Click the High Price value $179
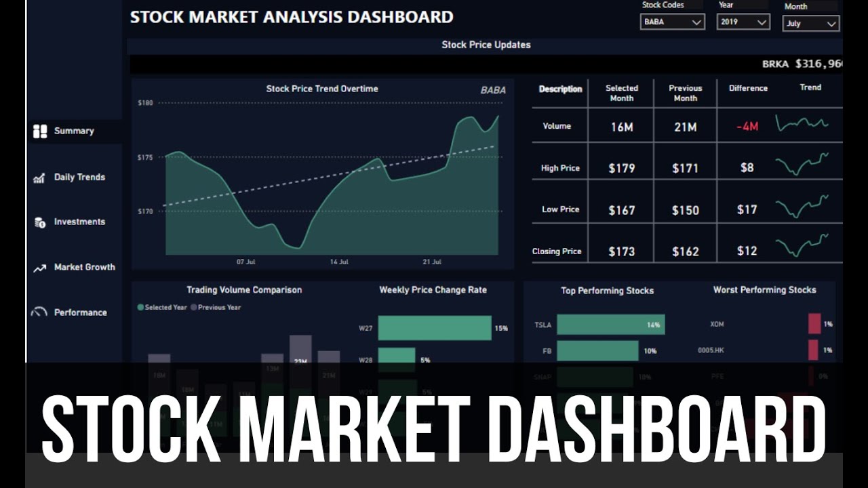Screen dimensions: 868x488 [622, 168]
